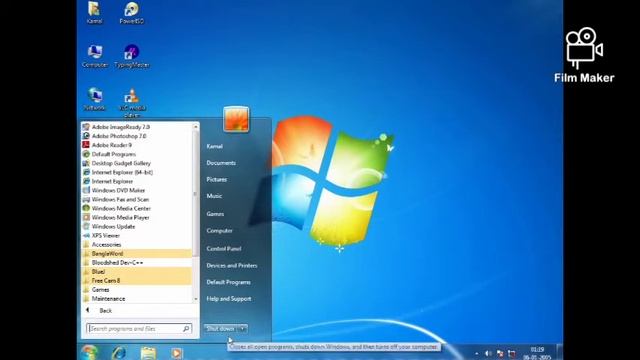Image resolution: width=640 pixels, height=360 pixels.
Task: Click the taskbar clock and date
Action: click(538, 353)
